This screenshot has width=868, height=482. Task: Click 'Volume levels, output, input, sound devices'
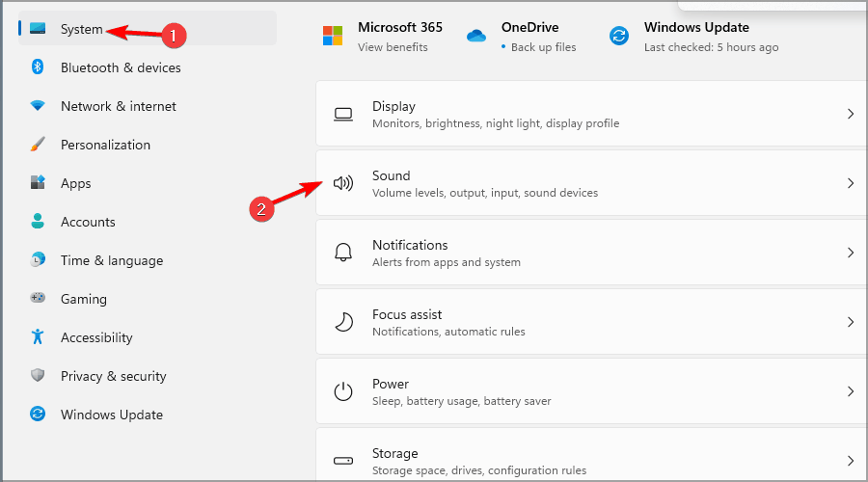point(485,193)
